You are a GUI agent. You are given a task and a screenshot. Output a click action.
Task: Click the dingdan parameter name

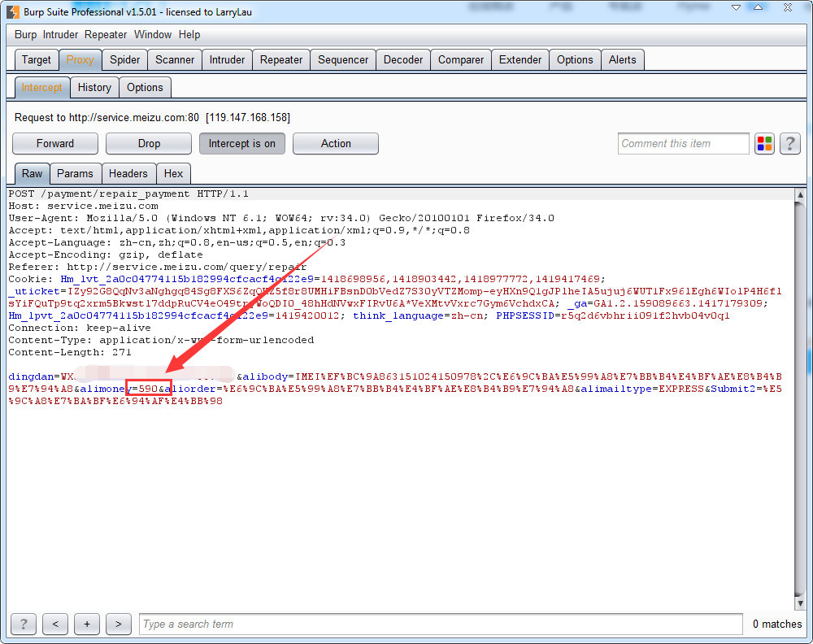click(31, 376)
